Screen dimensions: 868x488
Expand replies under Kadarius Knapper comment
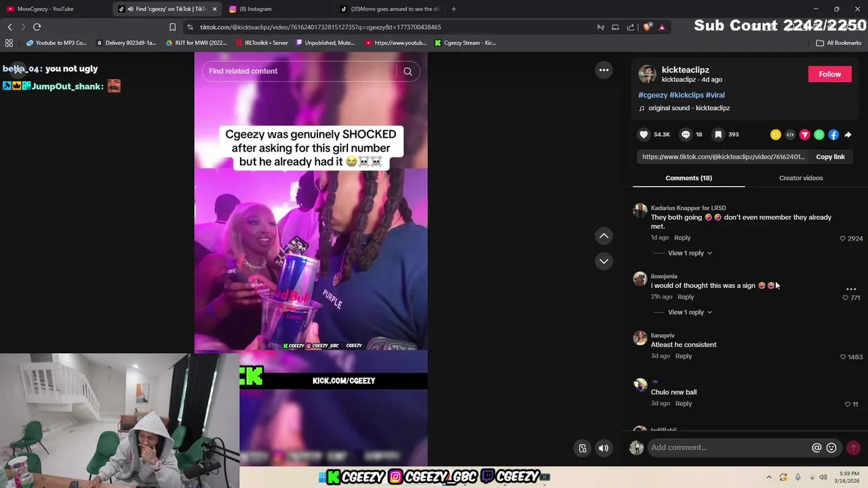690,253
